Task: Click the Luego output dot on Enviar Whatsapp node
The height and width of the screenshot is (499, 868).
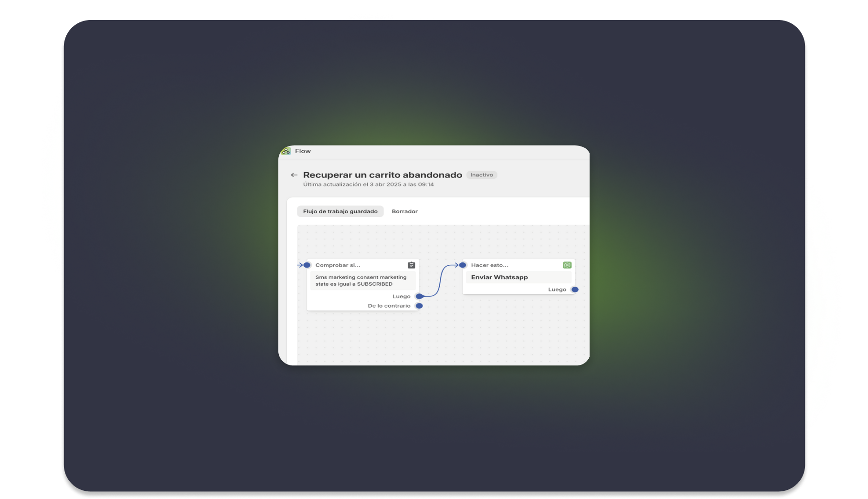Action: coord(575,290)
